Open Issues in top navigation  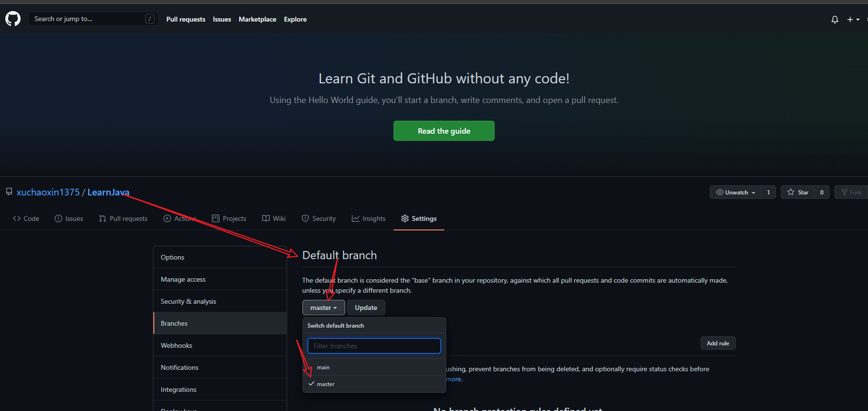click(x=222, y=19)
